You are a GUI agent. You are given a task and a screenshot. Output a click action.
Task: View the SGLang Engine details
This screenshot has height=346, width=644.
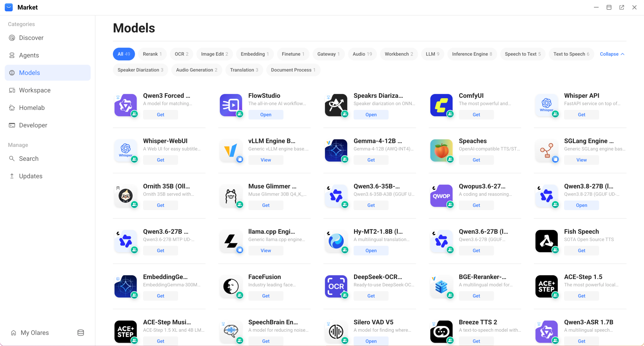581,160
